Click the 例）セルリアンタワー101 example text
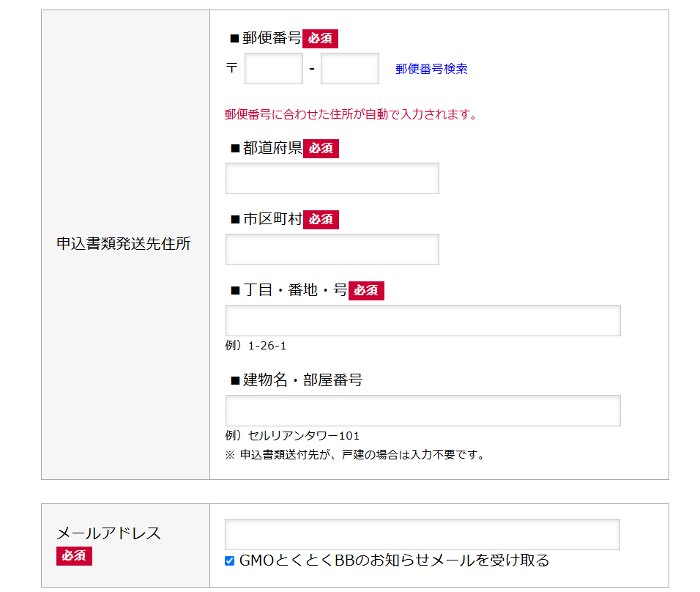 (x=292, y=436)
